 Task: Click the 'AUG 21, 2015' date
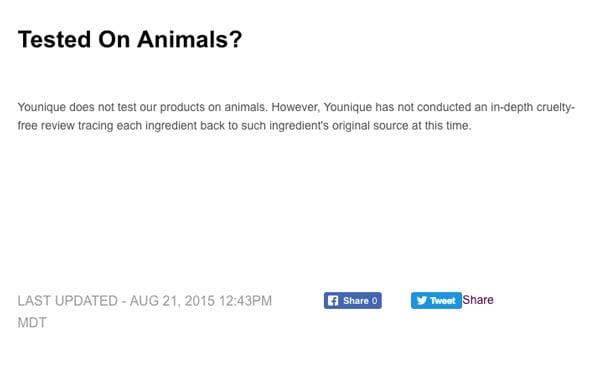point(173,301)
